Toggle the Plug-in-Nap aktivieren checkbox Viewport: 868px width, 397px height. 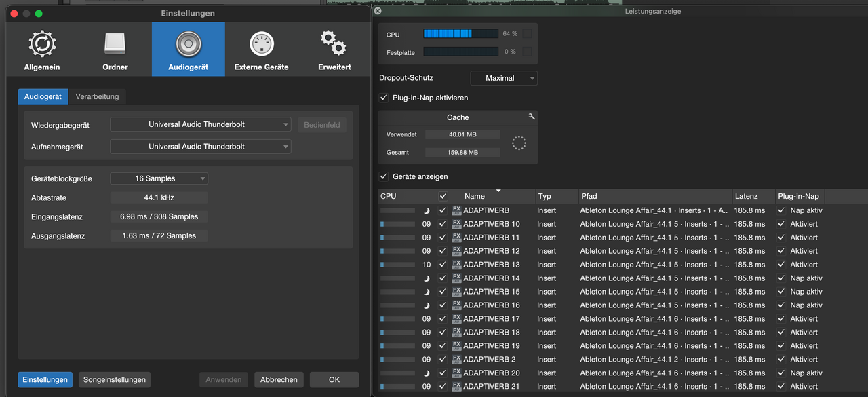[x=384, y=98]
